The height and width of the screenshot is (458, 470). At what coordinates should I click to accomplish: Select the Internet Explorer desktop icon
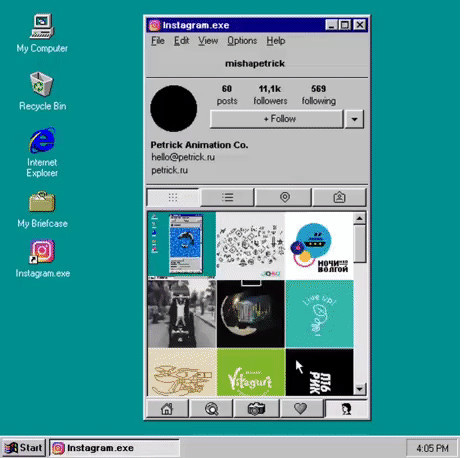coord(42,152)
